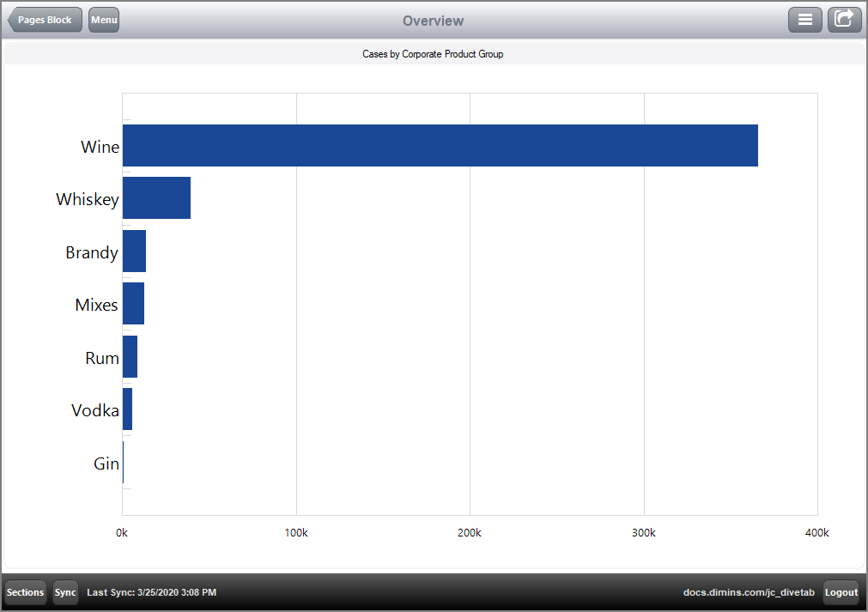Click the Overview title in the header

click(433, 20)
